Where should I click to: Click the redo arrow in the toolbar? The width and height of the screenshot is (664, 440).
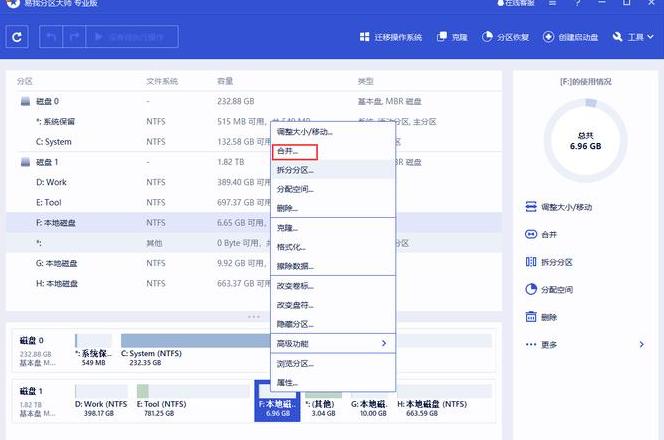pos(74,37)
